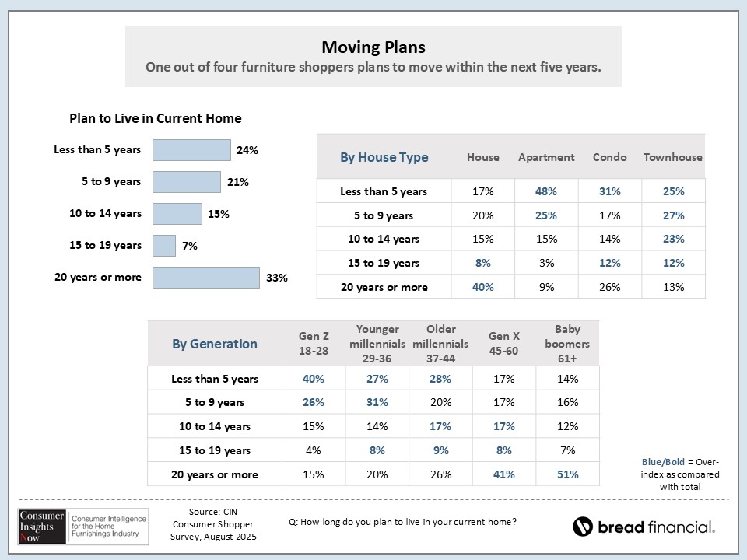Click the '15 to 19 years' 7% bar

(164, 246)
